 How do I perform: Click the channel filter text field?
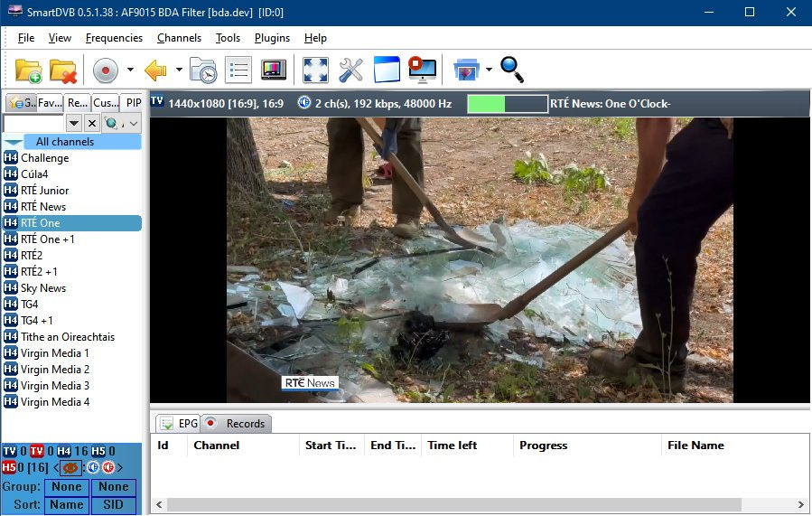click(x=33, y=123)
